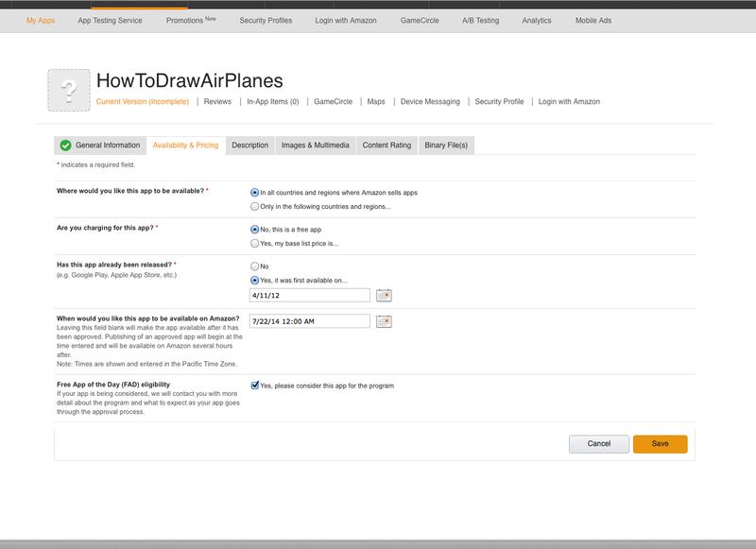Click the green checkmark on General Information
Image resolution: width=756 pixels, height=549 pixels.
coord(65,146)
